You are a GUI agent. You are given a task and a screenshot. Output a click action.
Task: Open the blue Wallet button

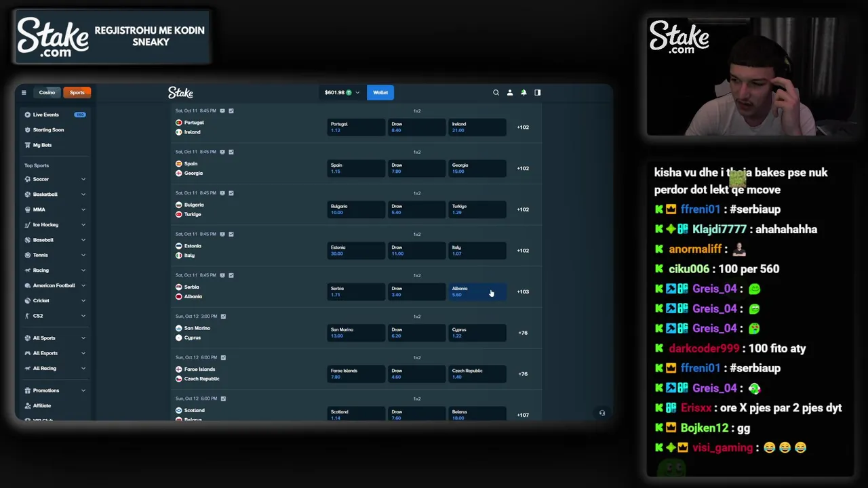tap(380, 92)
